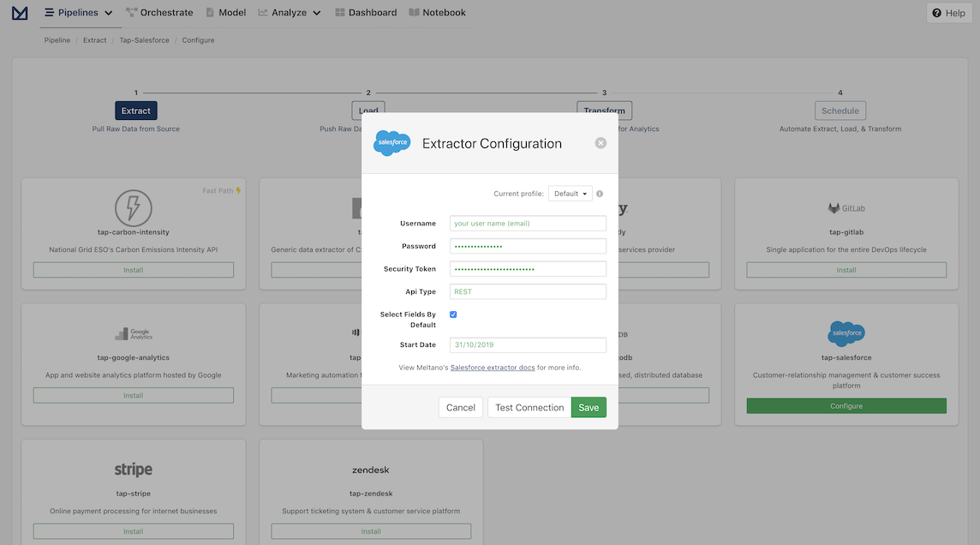Click the Meltano logo icon

(20, 13)
